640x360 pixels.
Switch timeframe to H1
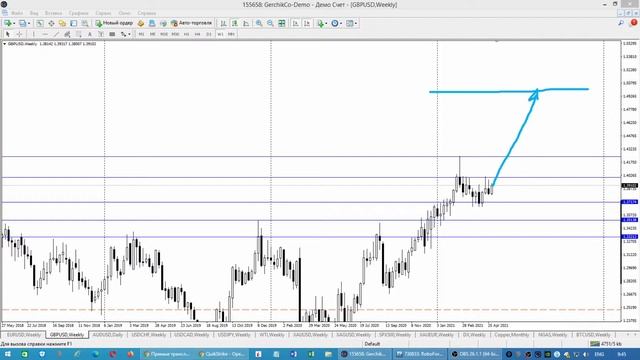point(187,34)
